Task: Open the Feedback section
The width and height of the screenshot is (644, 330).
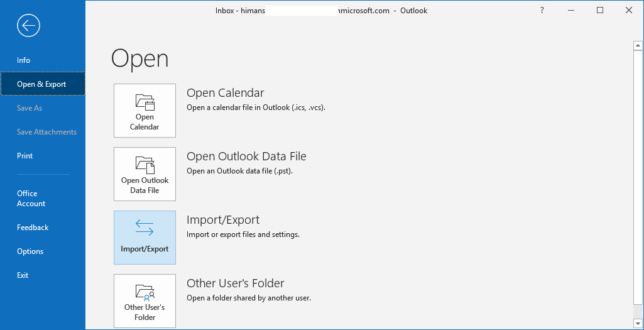Action: [33, 228]
